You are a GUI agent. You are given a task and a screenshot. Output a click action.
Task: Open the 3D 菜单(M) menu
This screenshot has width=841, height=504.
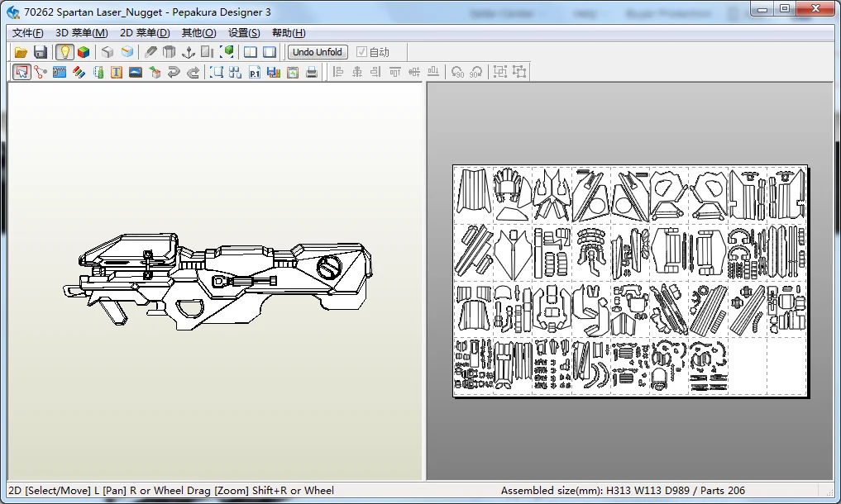81,33
